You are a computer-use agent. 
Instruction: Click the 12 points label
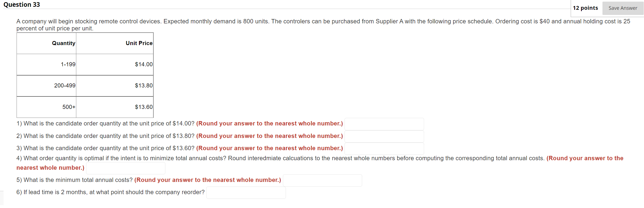click(585, 8)
